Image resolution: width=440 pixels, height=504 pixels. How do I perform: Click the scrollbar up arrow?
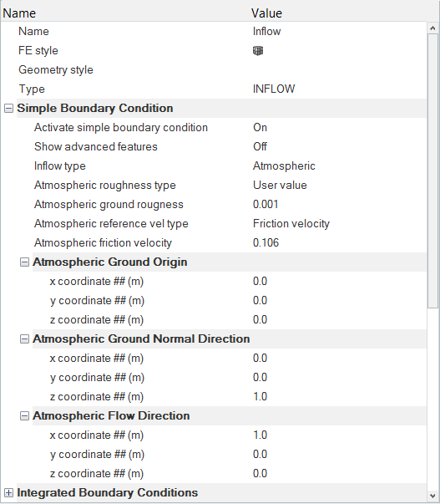(433, 28)
